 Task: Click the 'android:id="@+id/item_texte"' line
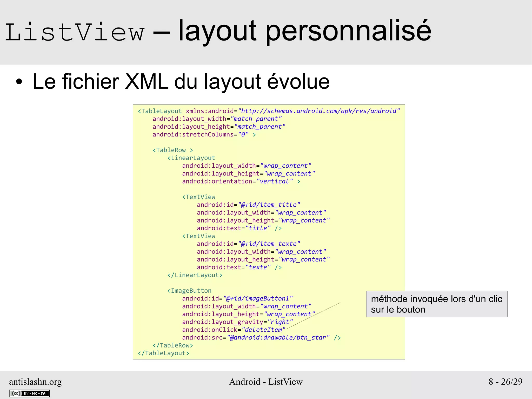click(x=248, y=244)
